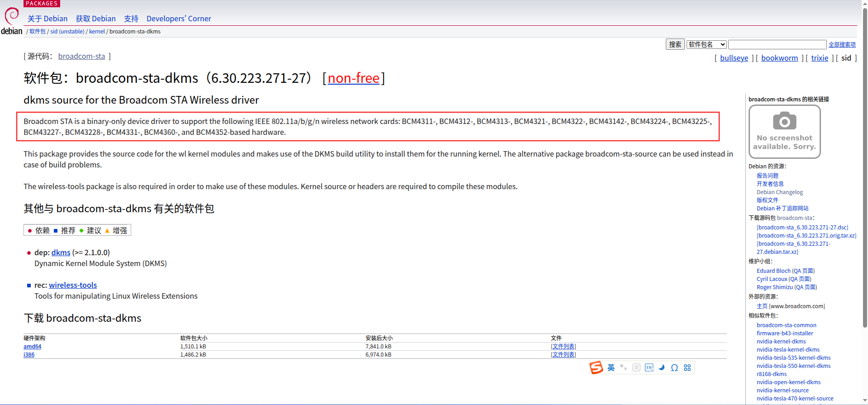
Task: Click the package search text field
Action: tap(777, 44)
